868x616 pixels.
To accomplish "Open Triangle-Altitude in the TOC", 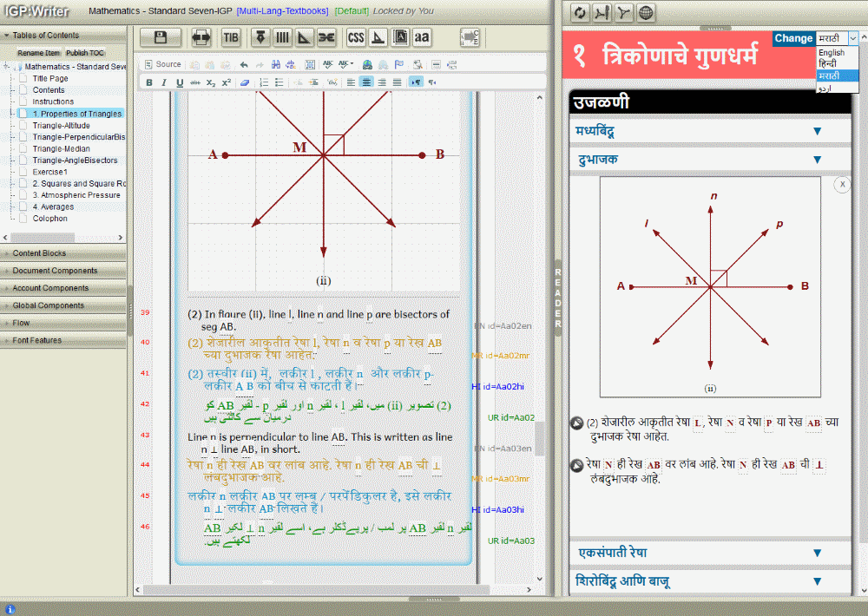I will coord(61,126).
